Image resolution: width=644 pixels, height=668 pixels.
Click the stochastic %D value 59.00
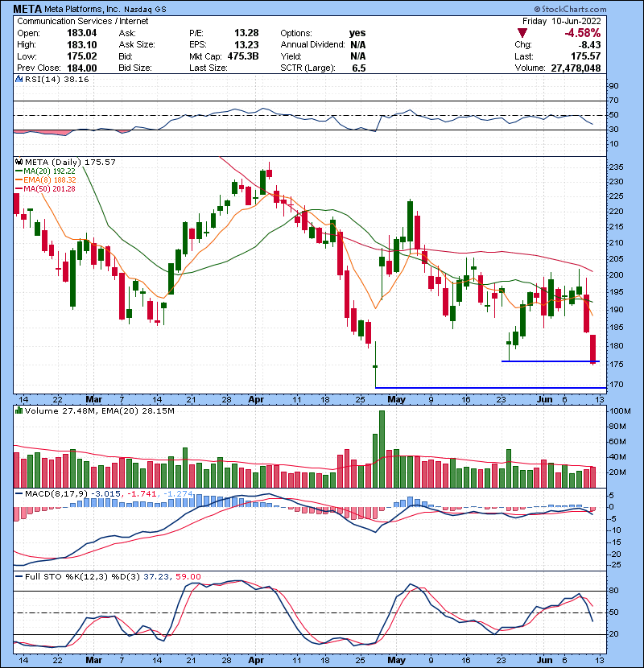tap(188, 577)
